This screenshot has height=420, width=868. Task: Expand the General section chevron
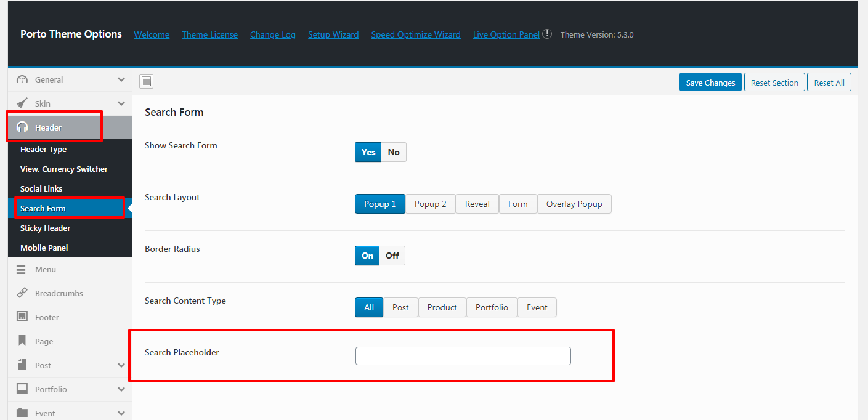[121, 79]
